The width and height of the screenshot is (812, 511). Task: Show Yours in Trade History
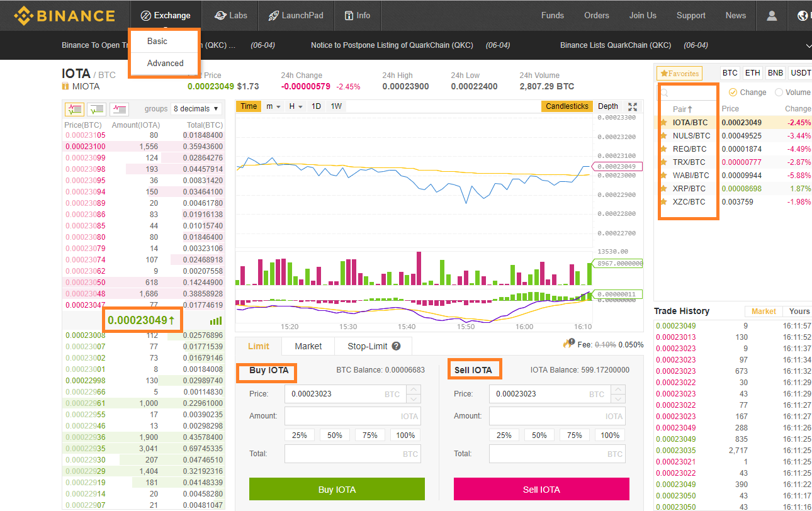point(799,312)
